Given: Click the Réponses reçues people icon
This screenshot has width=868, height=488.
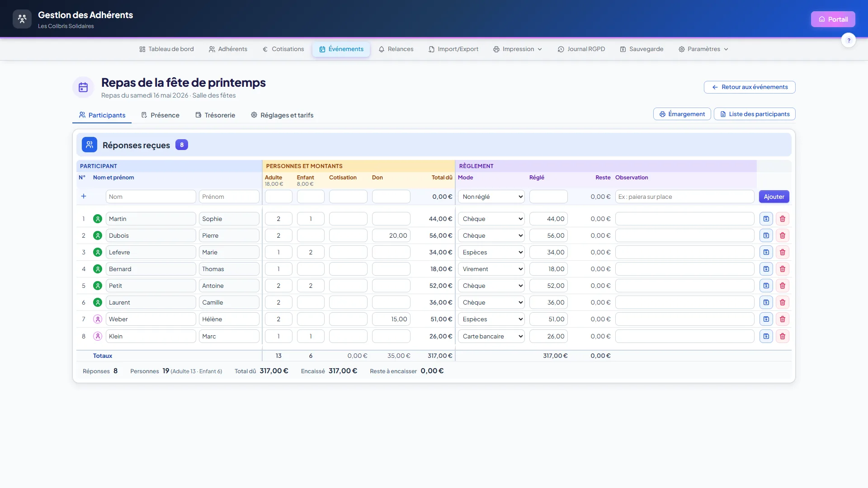Looking at the screenshot, I should tap(90, 145).
